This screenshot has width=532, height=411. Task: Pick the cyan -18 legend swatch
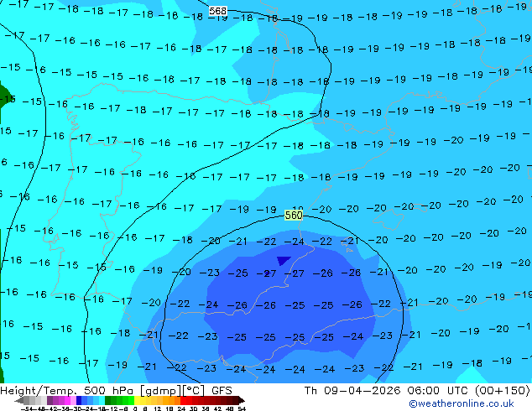coord(102,400)
